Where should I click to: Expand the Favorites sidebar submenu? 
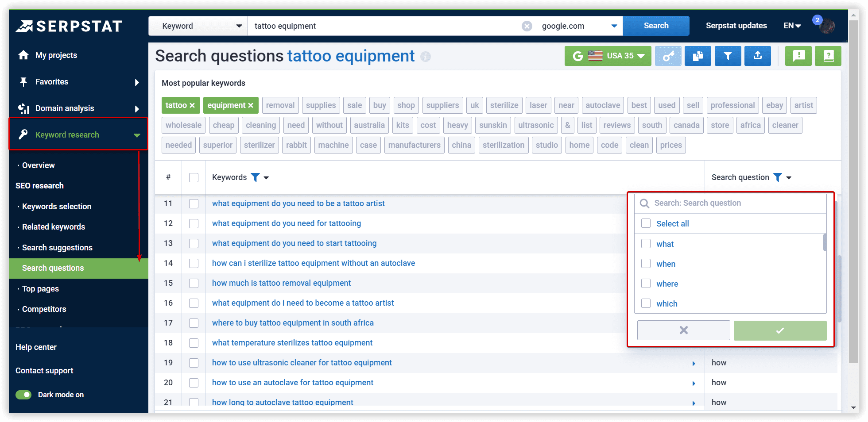point(137,82)
